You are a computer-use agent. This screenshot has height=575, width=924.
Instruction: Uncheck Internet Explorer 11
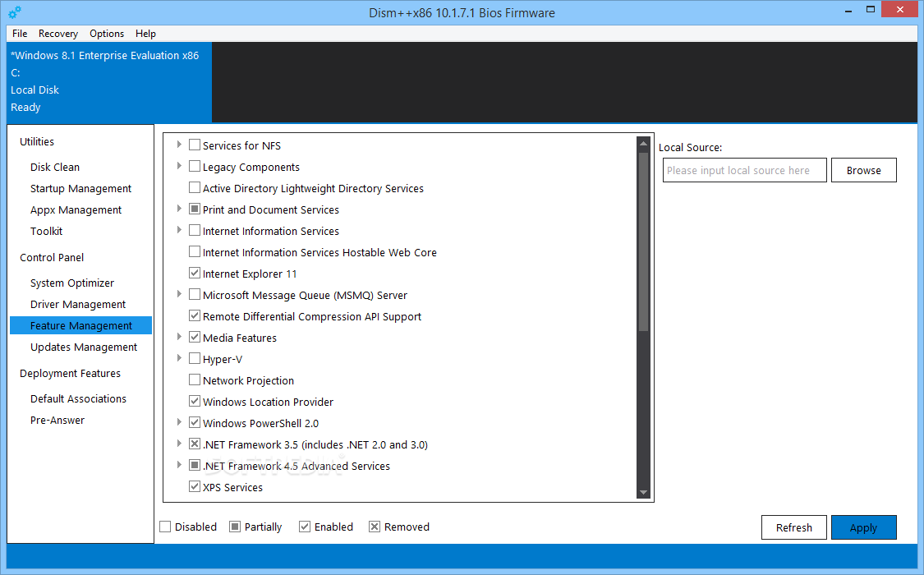pos(195,273)
